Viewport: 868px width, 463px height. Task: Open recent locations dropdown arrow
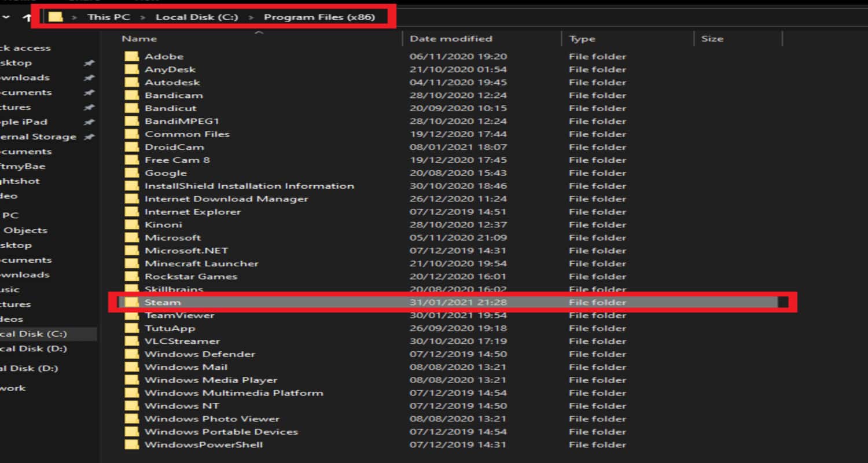(x=6, y=17)
